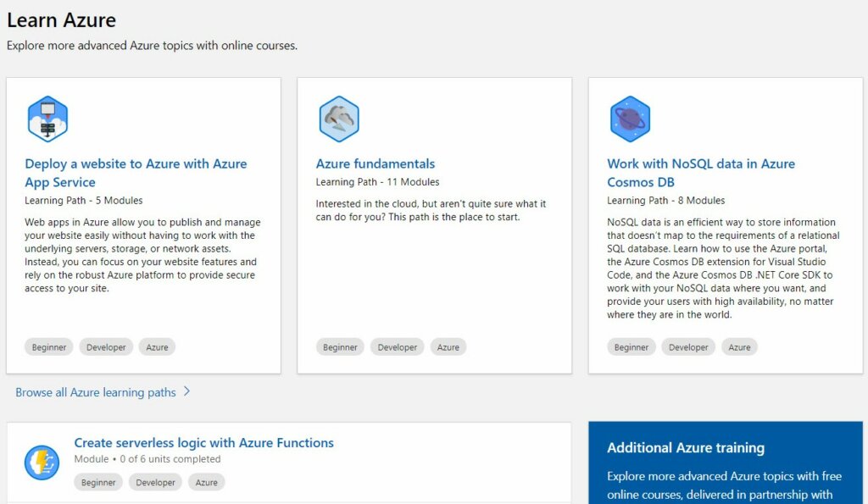The width and height of the screenshot is (868, 504).
Task: Select Azure tag on Cosmos DB card
Action: (x=739, y=347)
